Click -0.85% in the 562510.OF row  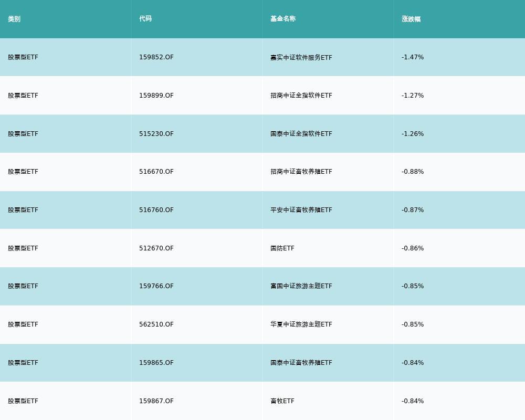(413, 324)
